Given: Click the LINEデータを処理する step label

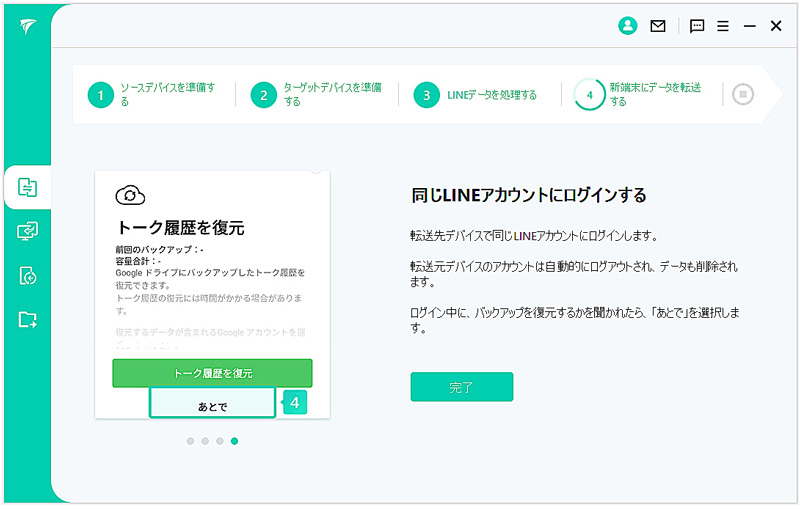Looking at the screenshot, I should click(492, 95).
